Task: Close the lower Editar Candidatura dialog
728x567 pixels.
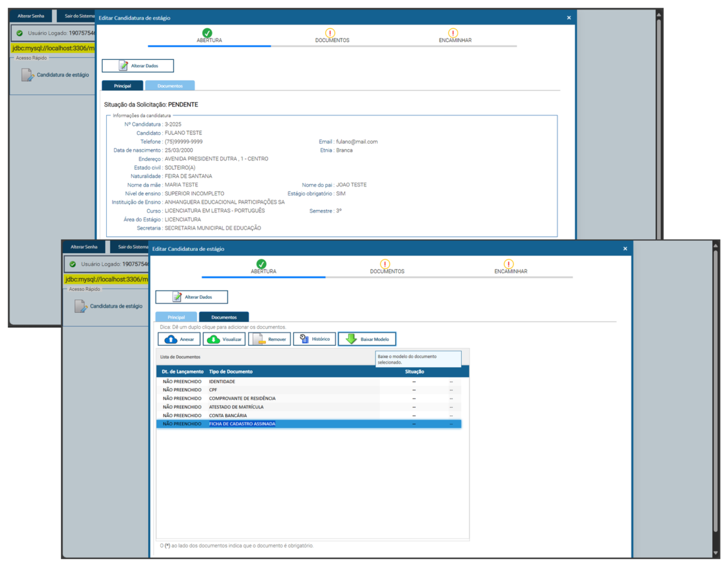Action: pos(625,249)
